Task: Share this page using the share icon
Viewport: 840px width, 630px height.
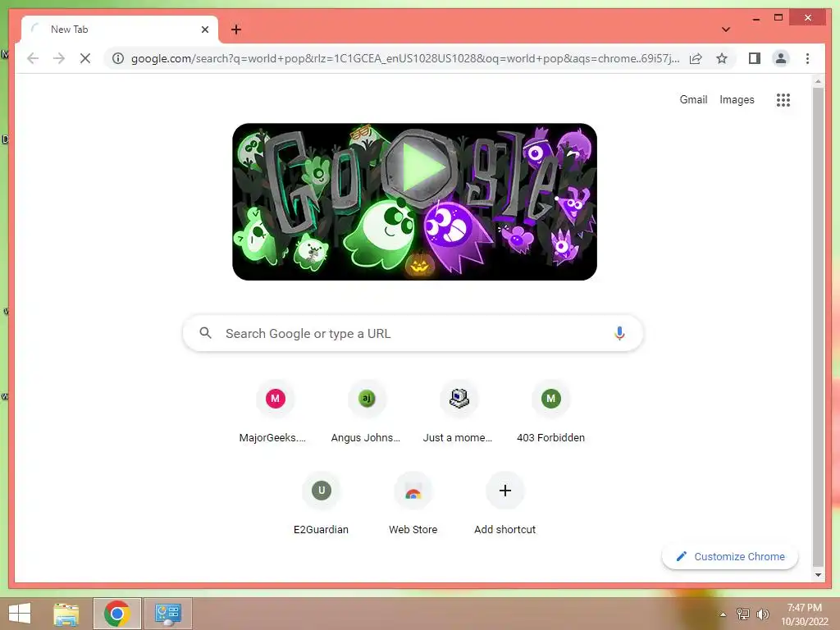Action: [696, 58]
